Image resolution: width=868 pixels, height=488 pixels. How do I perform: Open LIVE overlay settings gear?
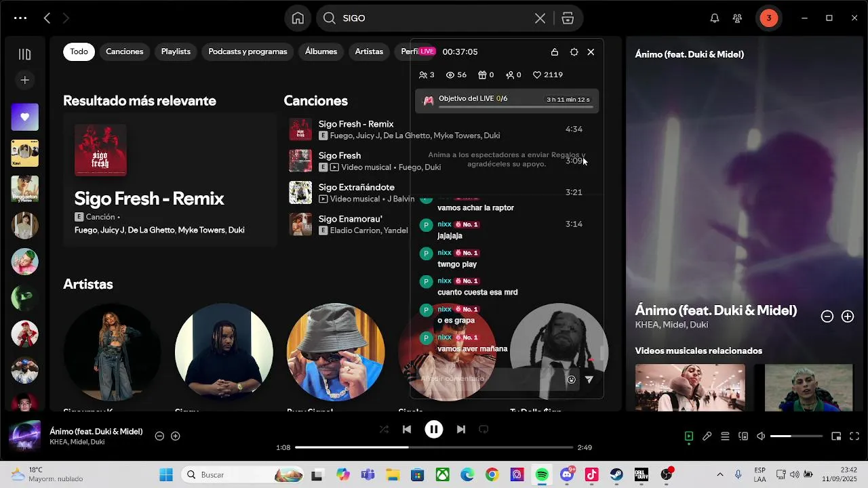pos(574,52)
